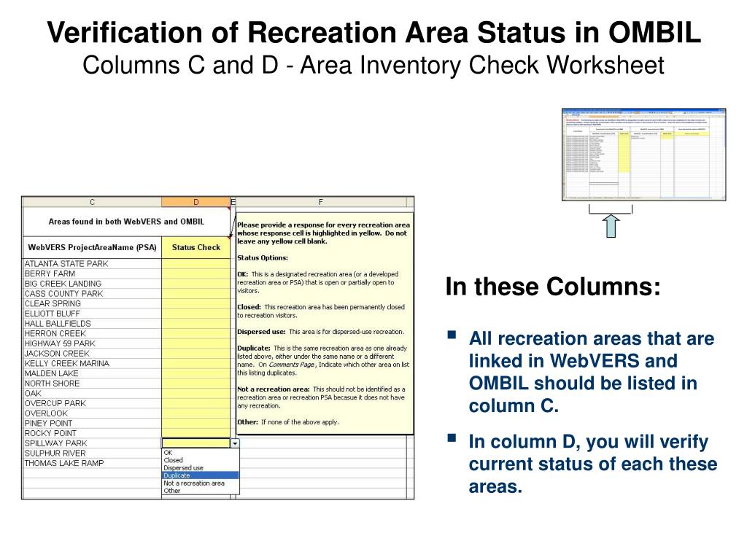Click 'WebVERS ProjectAreaName (PSA)' header cell
The width and height of the screenshot is (747, 560).
(x=92, y=247)
